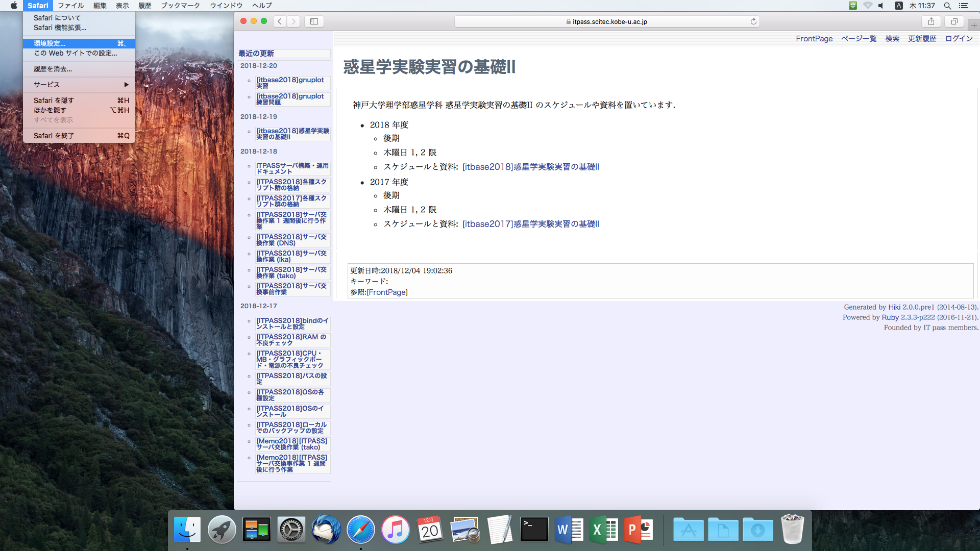This screenshot has width=980, height=551.
Task: Click Safari's forward navigation arrow
Action: [x=293, y=21]
